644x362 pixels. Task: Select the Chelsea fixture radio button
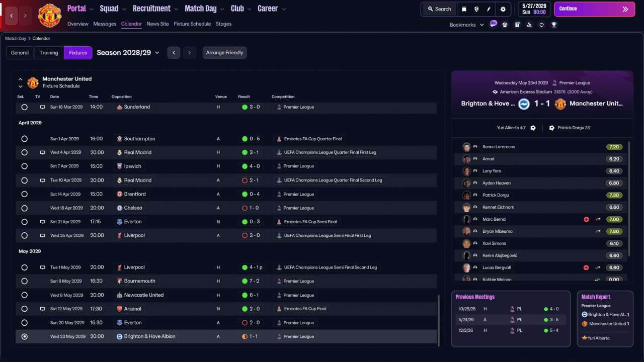pos(24,208)
